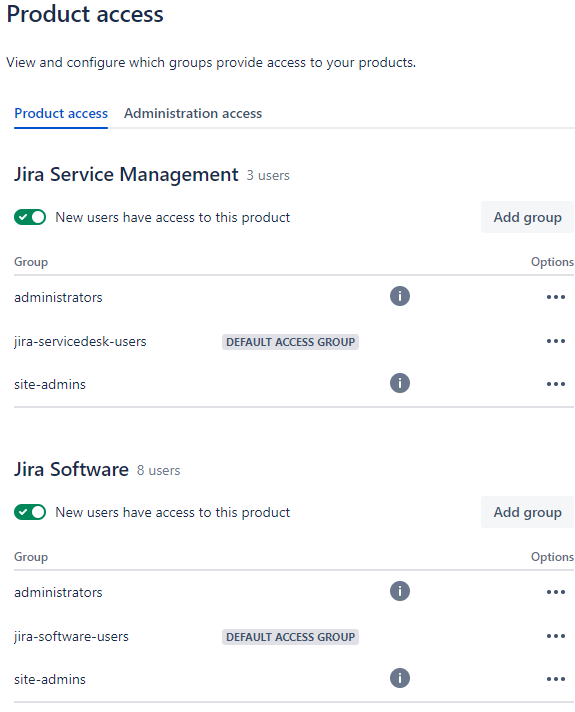Open options menu for jira-servicedesk-users group

coord(555,341)
